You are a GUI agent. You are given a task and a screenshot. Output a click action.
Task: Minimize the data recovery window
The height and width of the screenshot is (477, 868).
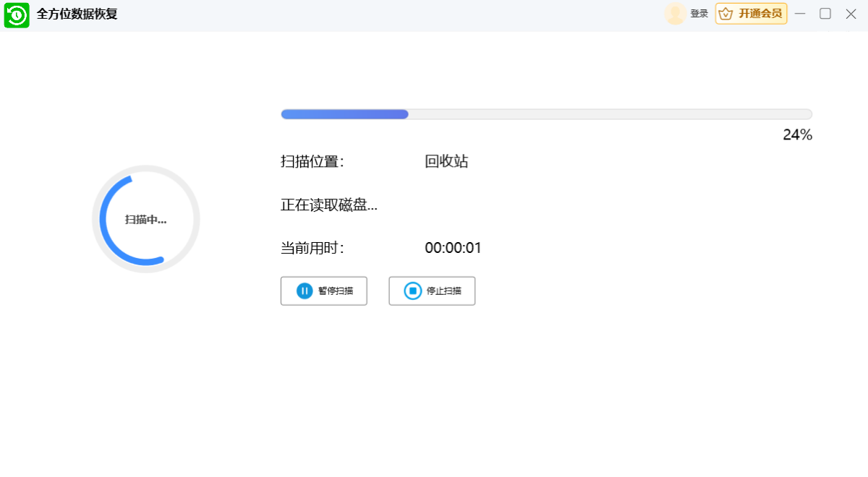point(800,14)
